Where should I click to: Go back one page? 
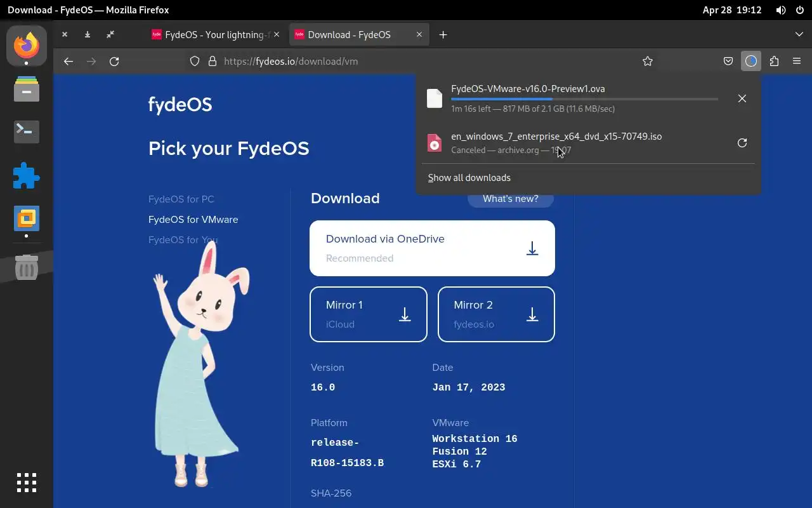(x=69, y=62)
